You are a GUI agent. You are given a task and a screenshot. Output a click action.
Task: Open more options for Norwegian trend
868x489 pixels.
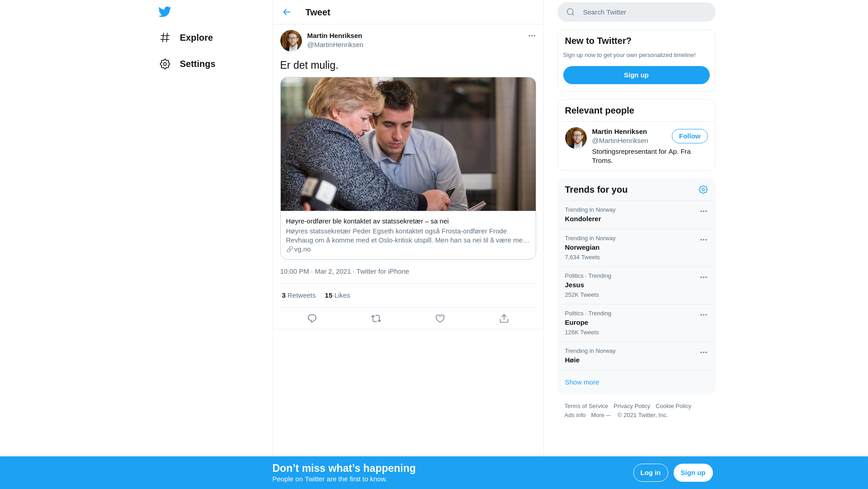703,240
